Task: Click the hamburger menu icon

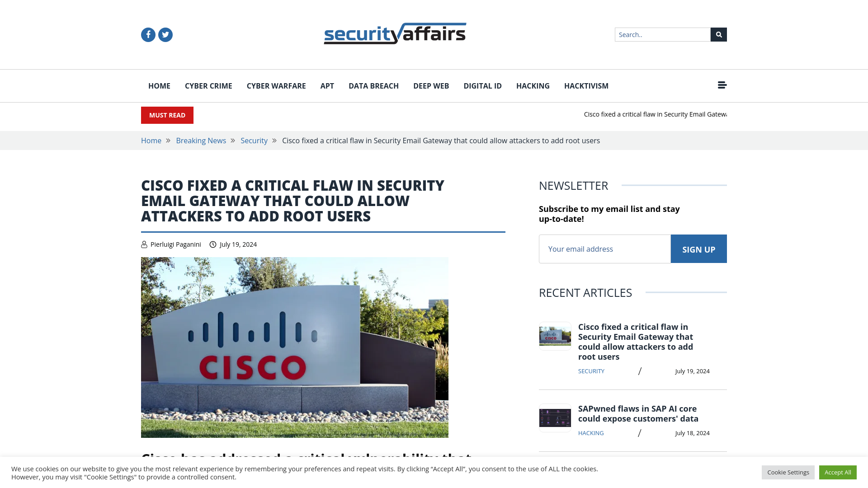Action: [x=722, y=84]
